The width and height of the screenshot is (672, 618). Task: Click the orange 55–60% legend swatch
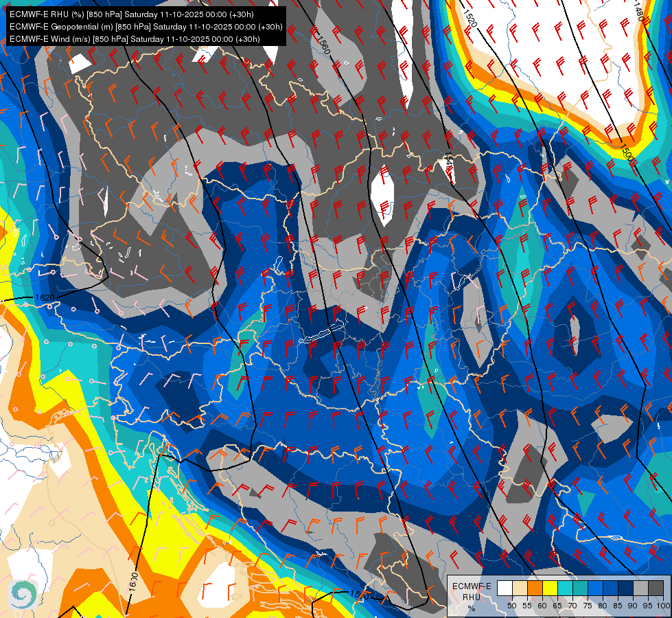pyautogui.click(x=535, y=588)
